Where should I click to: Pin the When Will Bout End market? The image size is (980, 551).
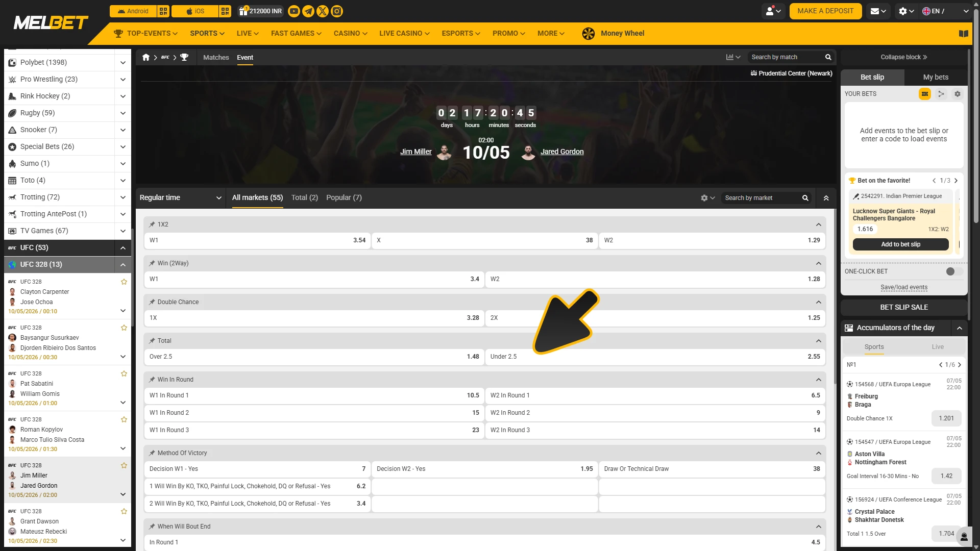click(152, 527)
